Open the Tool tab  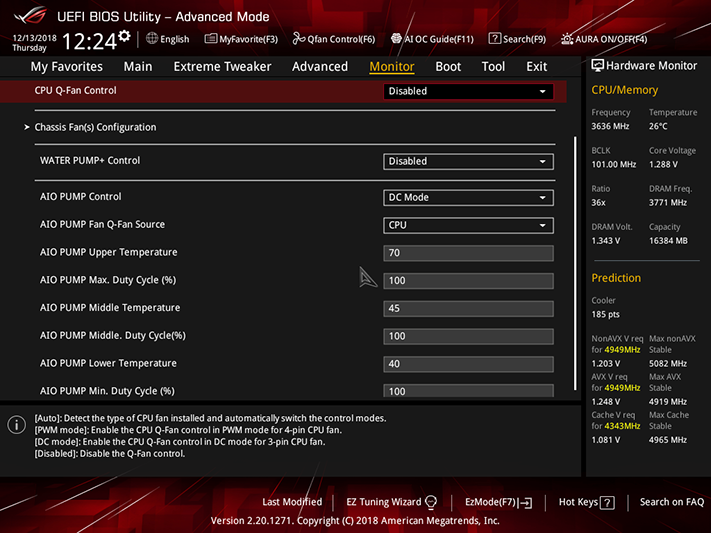(493, 67)
